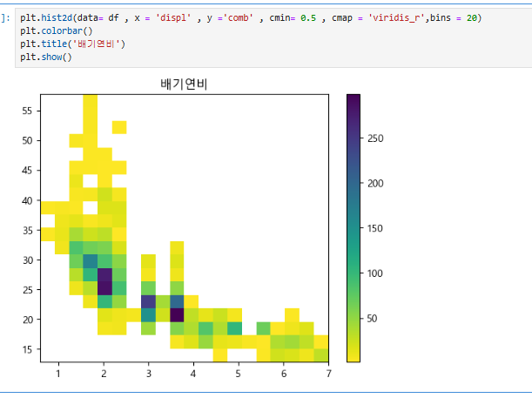Click the y-axis tick label 30
Screen dimensions: 532x398
pyautogui.click(x=27, y=260)
